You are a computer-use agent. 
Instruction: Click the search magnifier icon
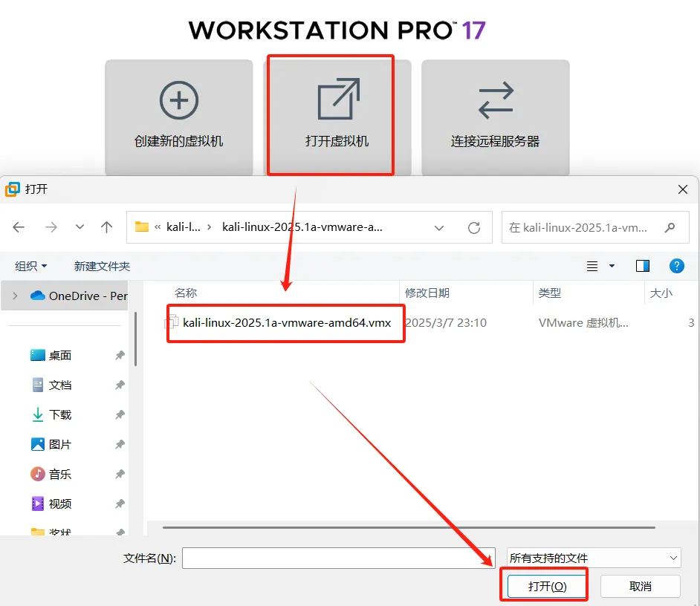tap(670, 227)
